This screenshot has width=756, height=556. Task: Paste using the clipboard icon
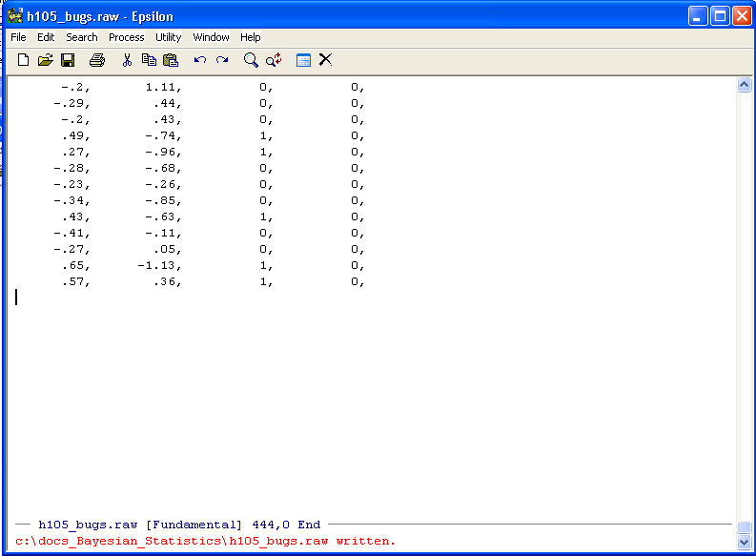pyautogui.click(x=171, y=60)
